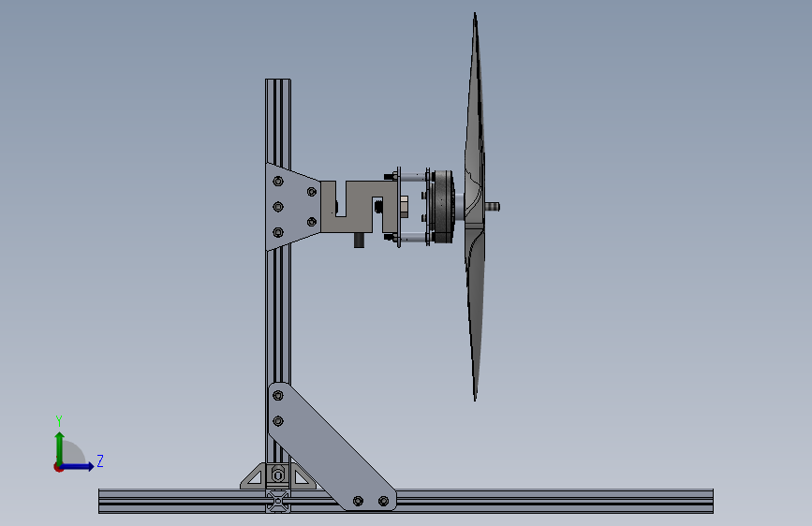Image resolution: width=812 pixels, height=526 pixels.
Task: Select the propeller shaft tip protruding from the hub
Action: click(493, 207)
